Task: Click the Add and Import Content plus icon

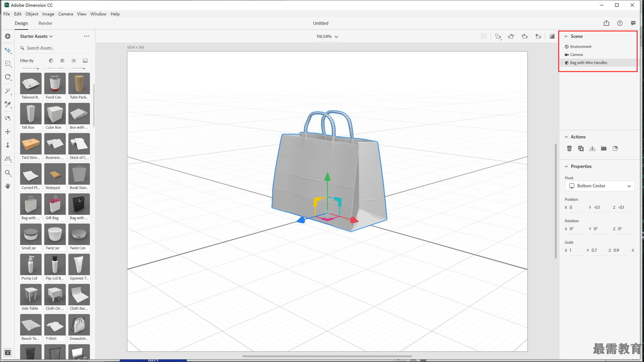Action: point(8,36)
